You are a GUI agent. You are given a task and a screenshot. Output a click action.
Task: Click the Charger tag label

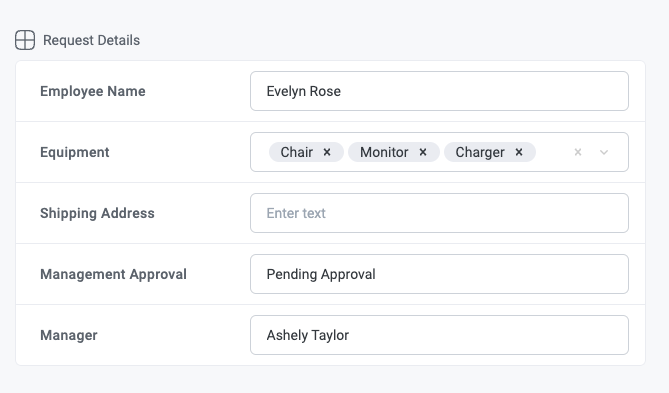(x=480, y=152)
